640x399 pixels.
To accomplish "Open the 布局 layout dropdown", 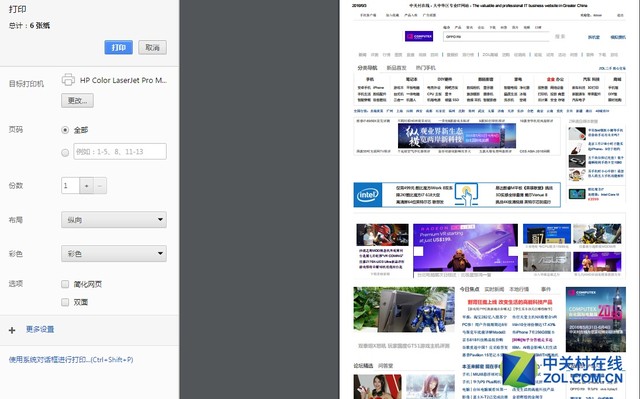I will pos(114,219).
